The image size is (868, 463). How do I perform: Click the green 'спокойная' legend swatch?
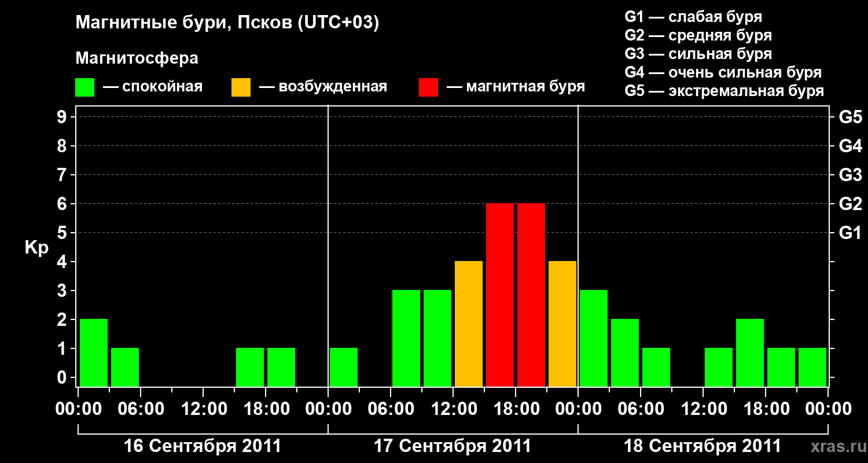(85, 87)
